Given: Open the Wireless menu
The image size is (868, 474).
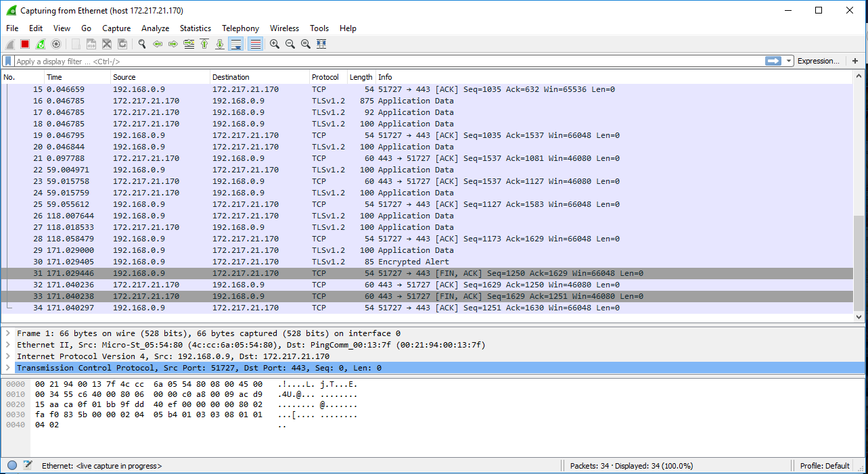Looking at the screenshot, I should click(284, 28).
